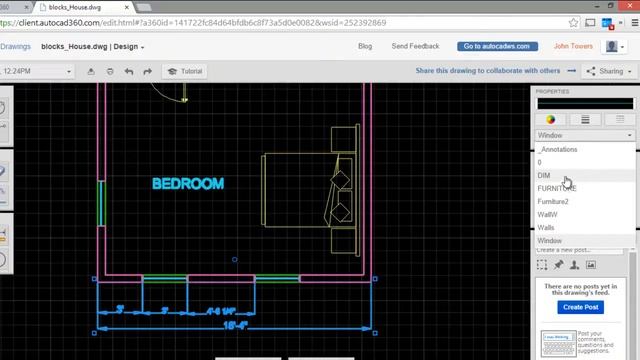Open the Drawings link in the header

pyautogui.click(x=16, y=47)
